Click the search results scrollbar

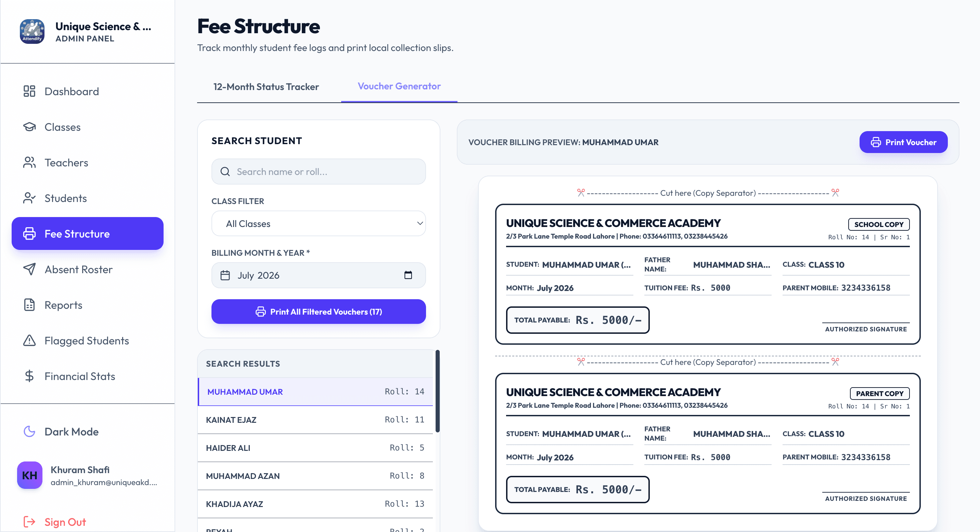[x=438, y=391]
